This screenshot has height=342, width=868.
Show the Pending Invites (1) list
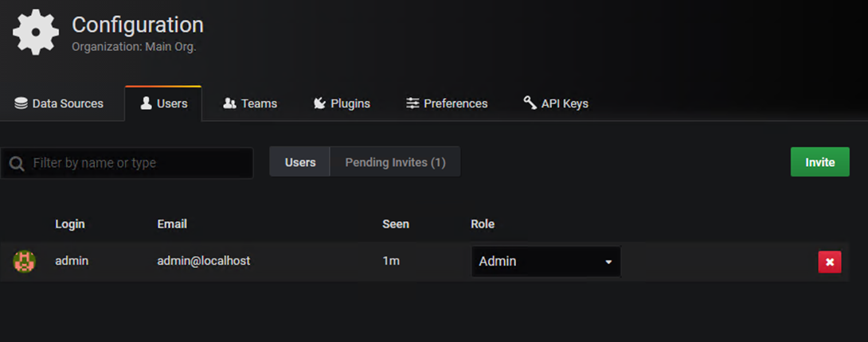(395, 162)
